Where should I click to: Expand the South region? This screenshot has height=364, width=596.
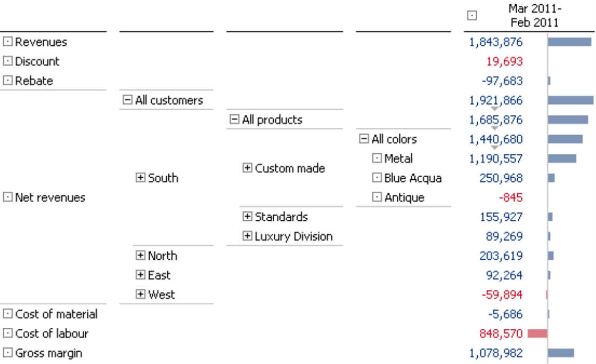(140, 177)
